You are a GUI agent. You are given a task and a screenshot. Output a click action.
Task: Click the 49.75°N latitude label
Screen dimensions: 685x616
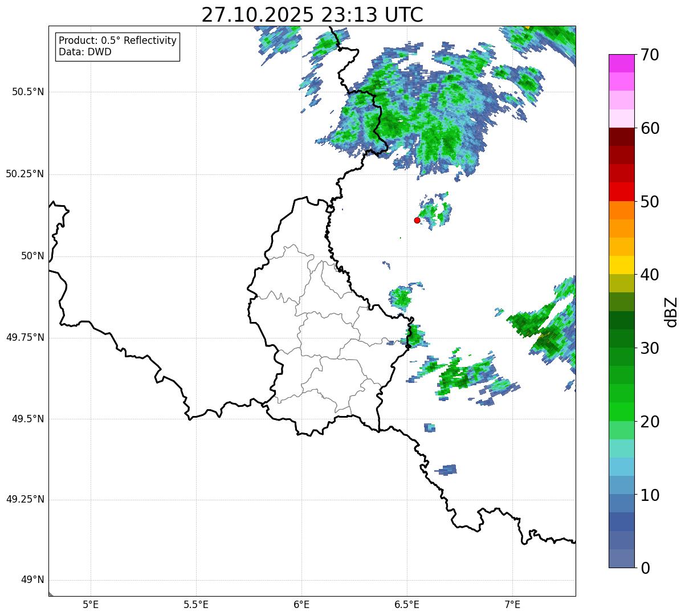pos(25,337)
